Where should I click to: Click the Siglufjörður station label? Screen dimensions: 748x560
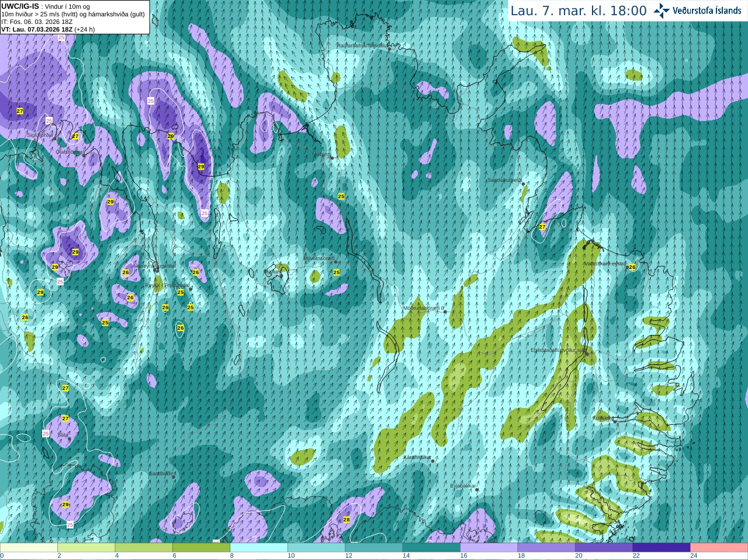(40, 135)
